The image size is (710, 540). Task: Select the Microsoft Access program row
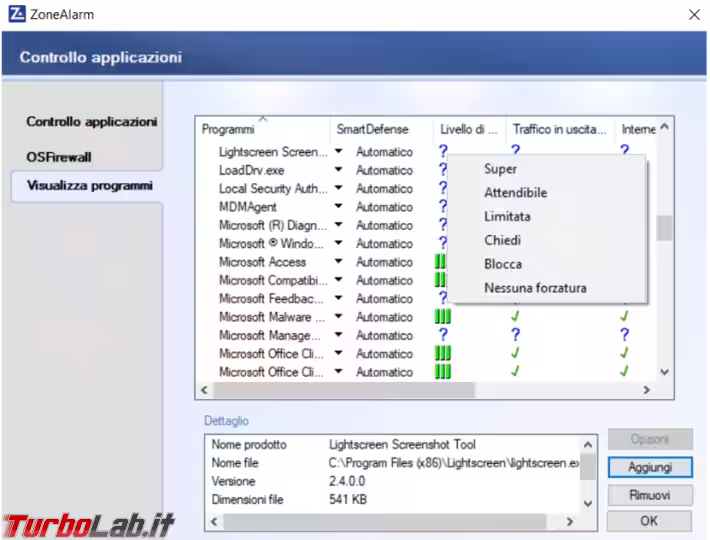point(262,262)
